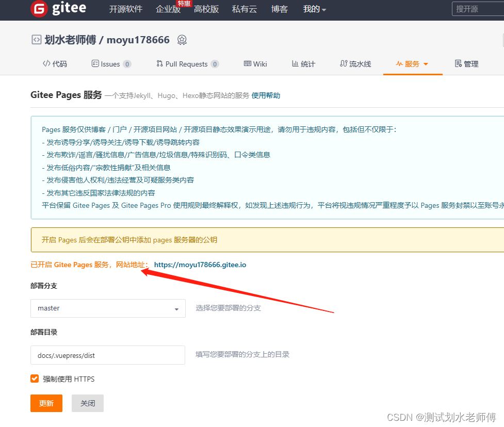The height and width of the screenshot is (427, 504).
Task: Click the 划水老师傅 owner link
Action: pyautogui.click(x=70, y=40)
